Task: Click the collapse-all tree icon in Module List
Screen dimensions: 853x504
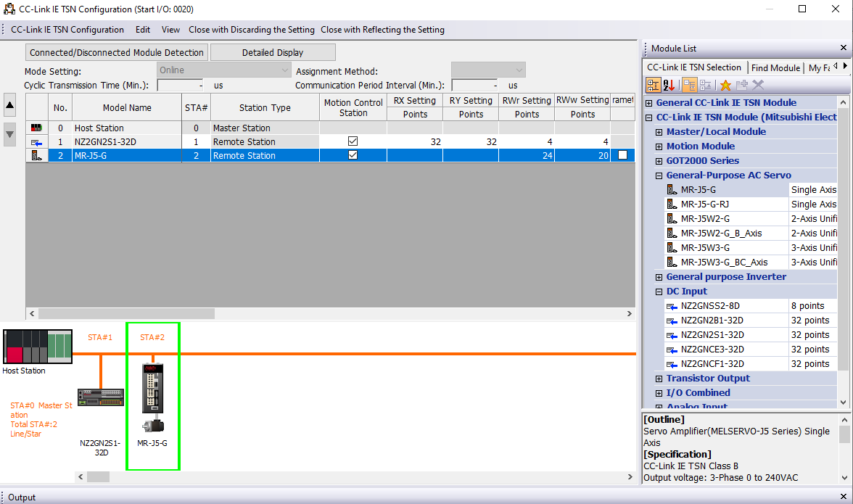Action: pyautogui.click(x=705, y=85)
